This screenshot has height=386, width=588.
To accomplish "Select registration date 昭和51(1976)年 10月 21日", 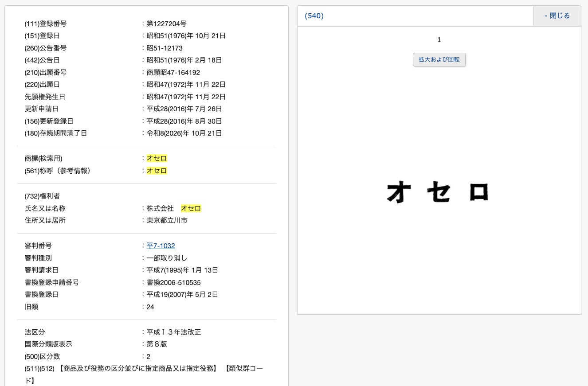I will point(186,35).
